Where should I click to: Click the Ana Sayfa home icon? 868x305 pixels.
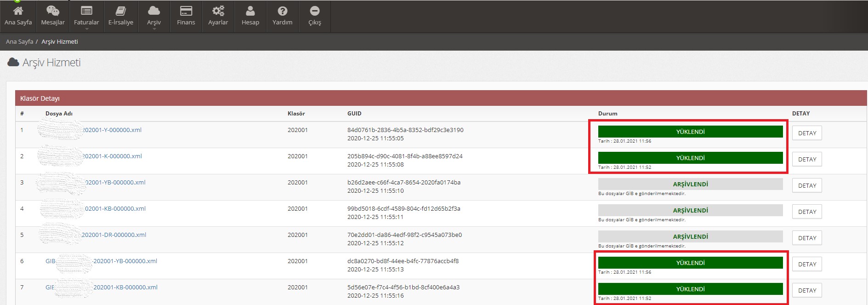(18, 11)
